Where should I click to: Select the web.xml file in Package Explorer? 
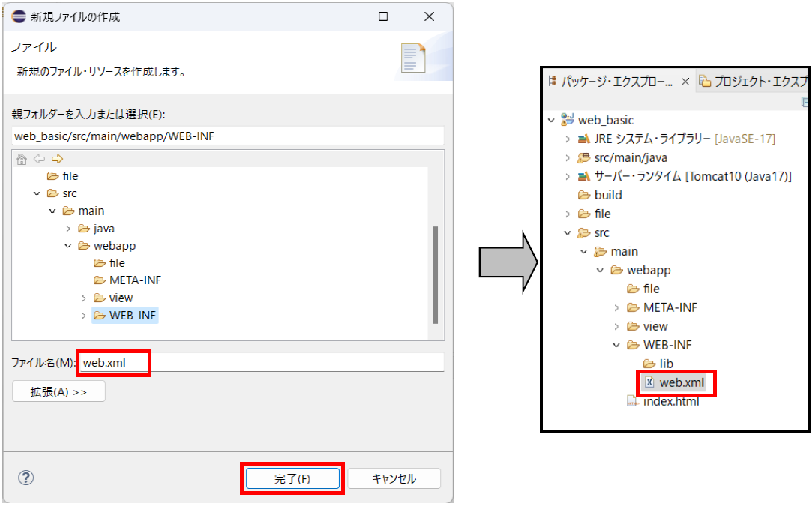[x=681, y=382]
